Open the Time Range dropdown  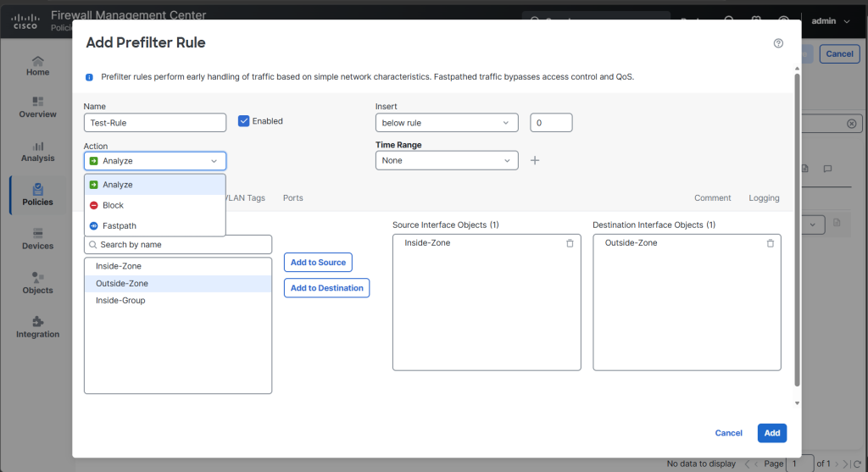[x=447, y=160]
